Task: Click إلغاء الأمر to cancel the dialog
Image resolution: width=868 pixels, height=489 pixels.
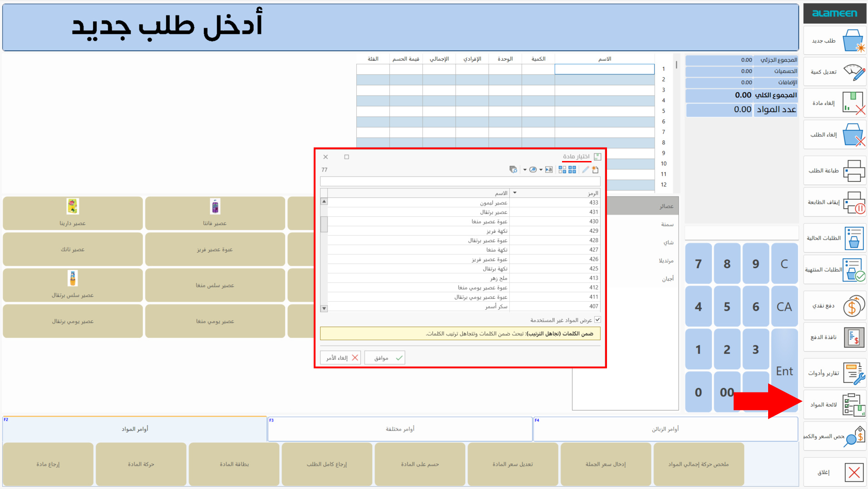Action: [x=340, y=357]
